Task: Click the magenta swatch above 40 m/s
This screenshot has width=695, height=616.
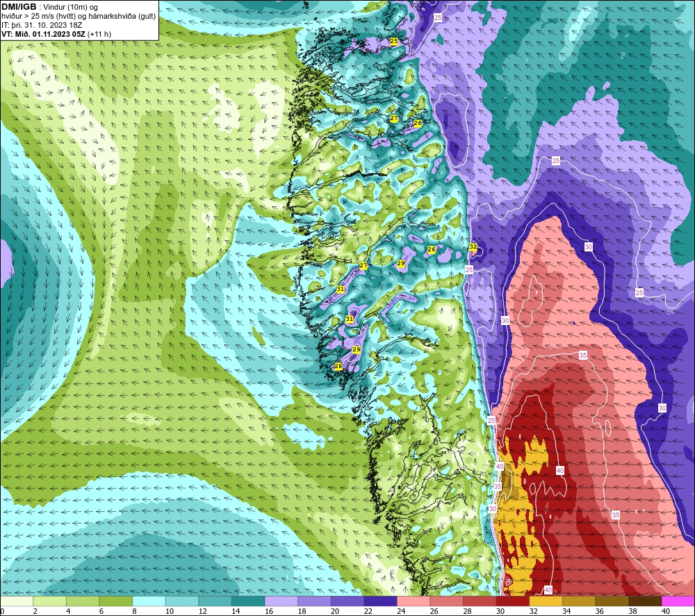Action: click(678, 601)
